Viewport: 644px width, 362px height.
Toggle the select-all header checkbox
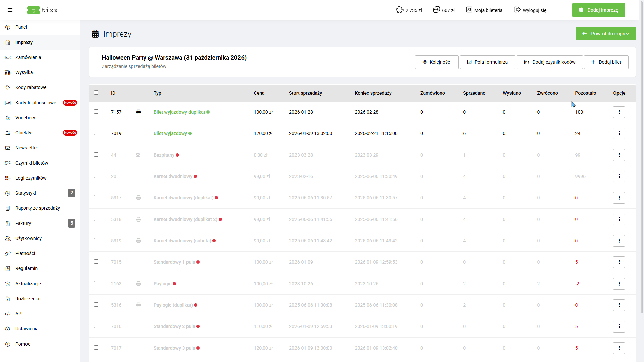pyautogui.click(x=96, y=93)
